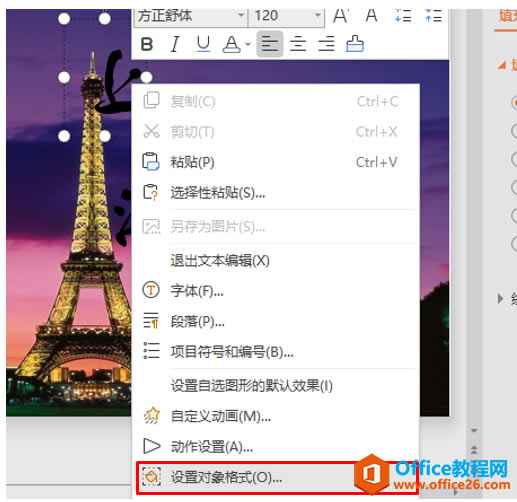Select the format painter brush
The width and height of the screenshot is (517, 502).
(355, 44)
